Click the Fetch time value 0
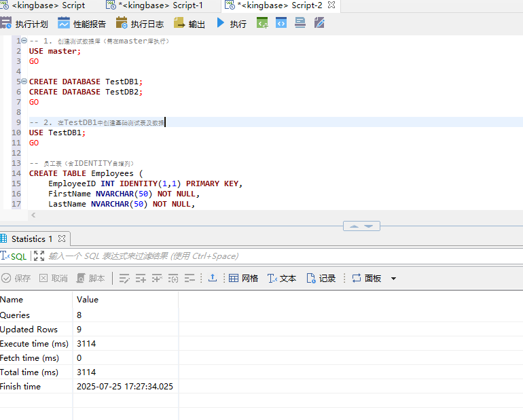Image resolution: width=523 pixels, height=420 pixels. pyautogui.click(x=79, y=358)
